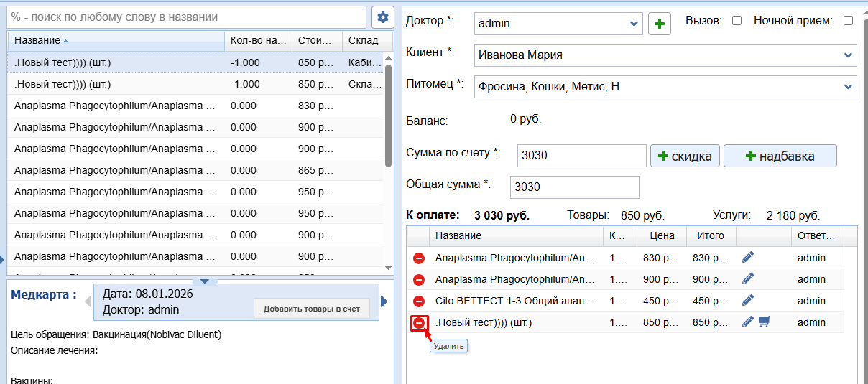Click Добавить товары в счет button
Image resolution: width=868 pixels, height=384 pixels.
pos(311,309)
